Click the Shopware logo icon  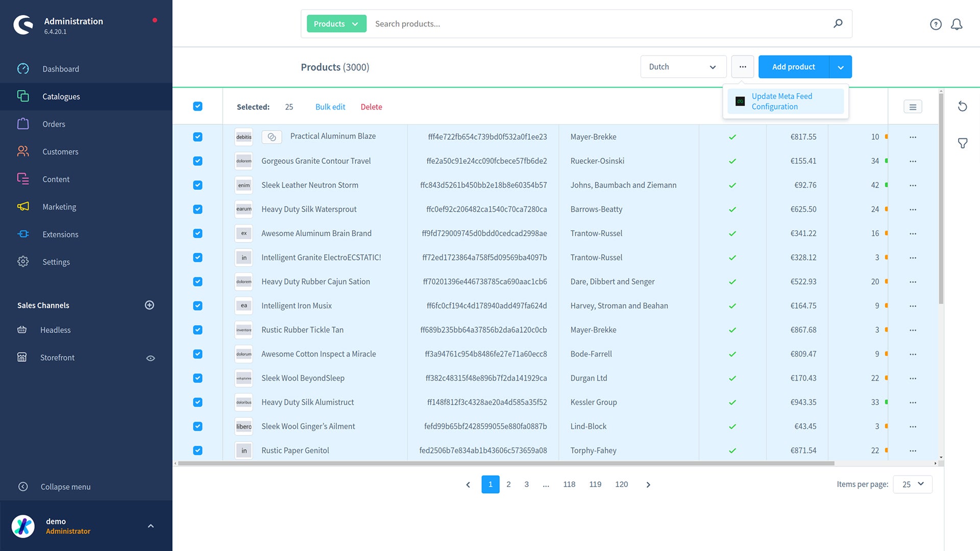pyautogui.click(x=23, y=25)
